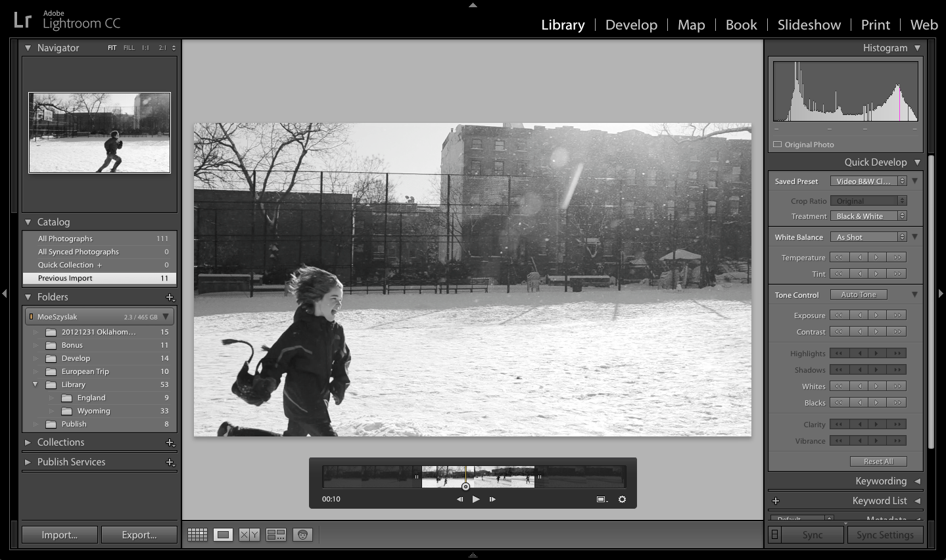946x560 pixels.
Task: Click the video scrubber playhead
Action: (465, 486)
